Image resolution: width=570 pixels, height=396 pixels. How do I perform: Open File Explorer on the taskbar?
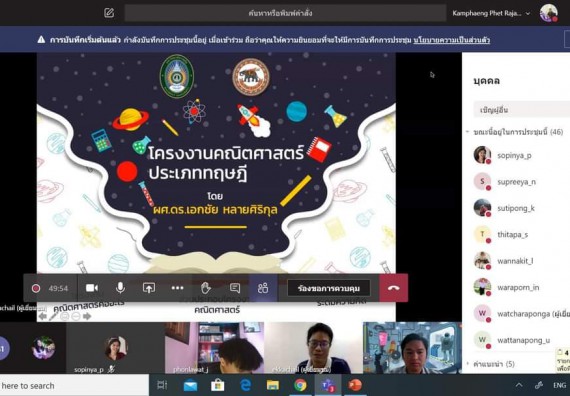tap(273, 385)
